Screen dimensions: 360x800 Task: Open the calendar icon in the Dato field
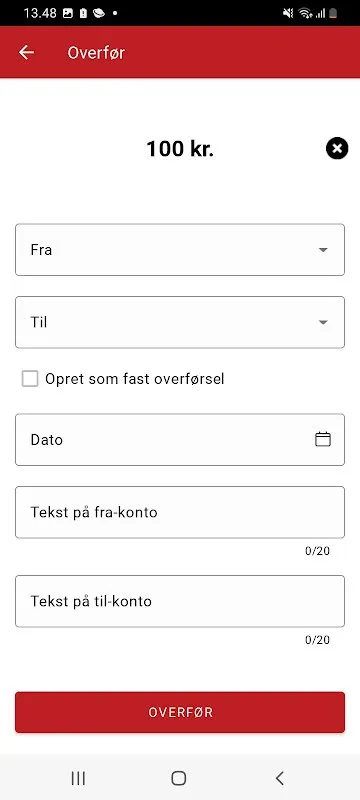pyautogui.click(x=323, y=439)
